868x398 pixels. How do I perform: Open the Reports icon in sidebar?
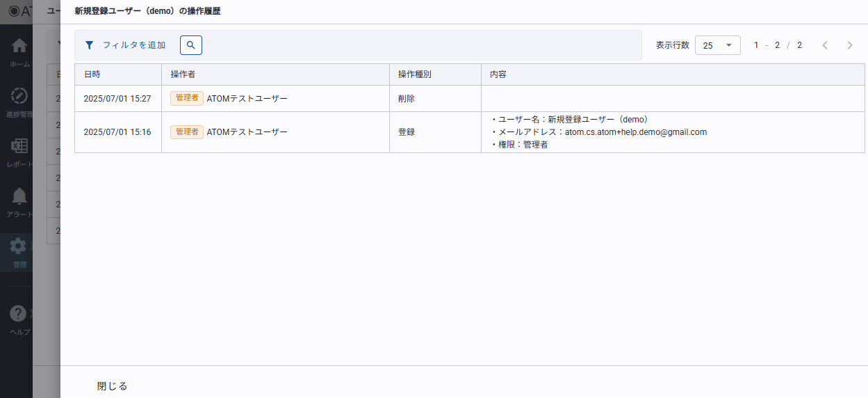coord(19,147)
